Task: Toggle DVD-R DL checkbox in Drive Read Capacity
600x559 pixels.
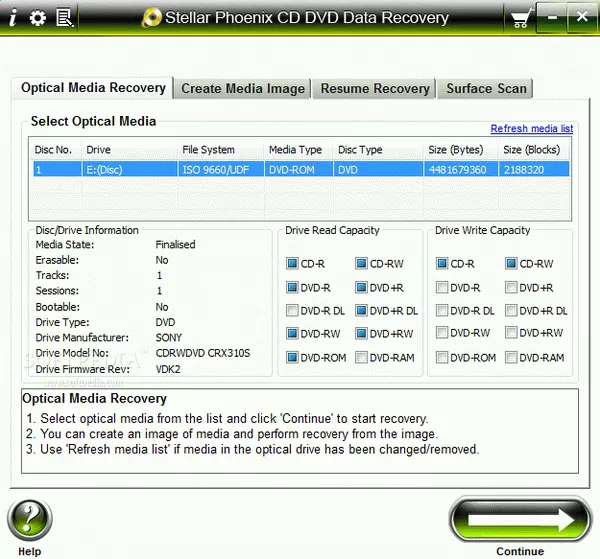Action: pyautogui.click(x=292, y=310)
